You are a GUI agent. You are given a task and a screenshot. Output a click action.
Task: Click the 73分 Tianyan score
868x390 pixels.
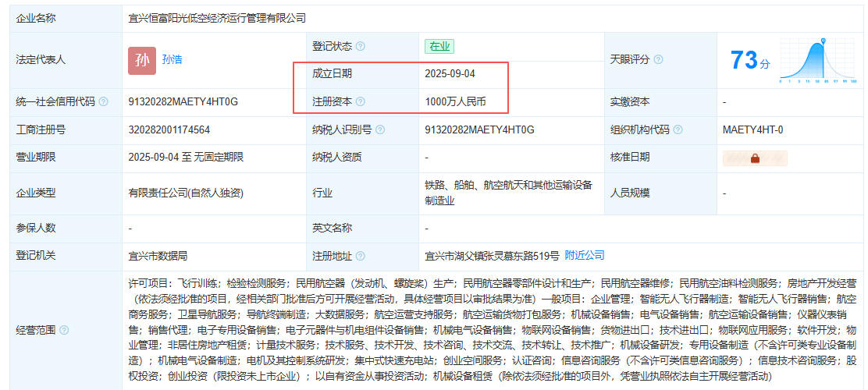coord(750,60)
